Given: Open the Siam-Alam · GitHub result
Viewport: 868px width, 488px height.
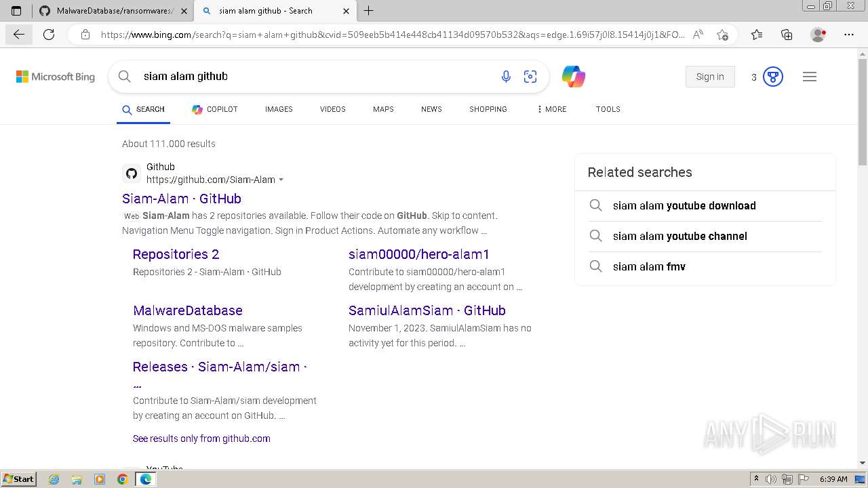Looking at the screenshot, I should tap(182, 199).
